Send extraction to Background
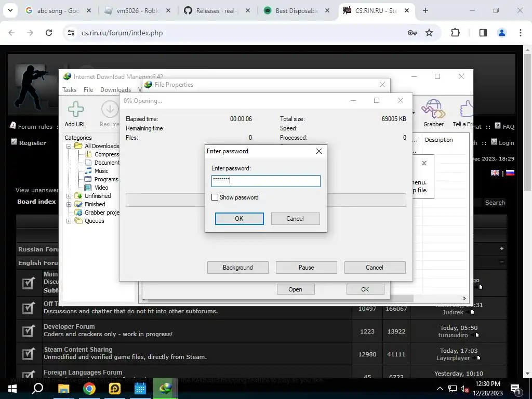Viewport: 532px width, 399px height. [x=237, y=268]
